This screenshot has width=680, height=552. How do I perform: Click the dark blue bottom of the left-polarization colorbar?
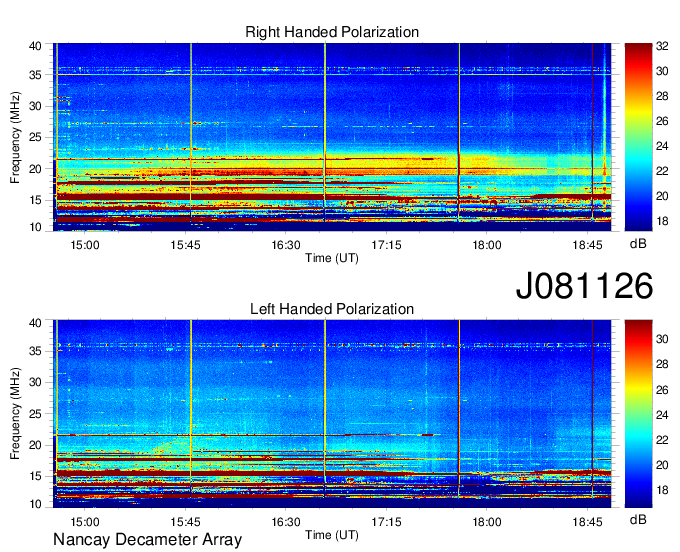click(x=638, y=499)
